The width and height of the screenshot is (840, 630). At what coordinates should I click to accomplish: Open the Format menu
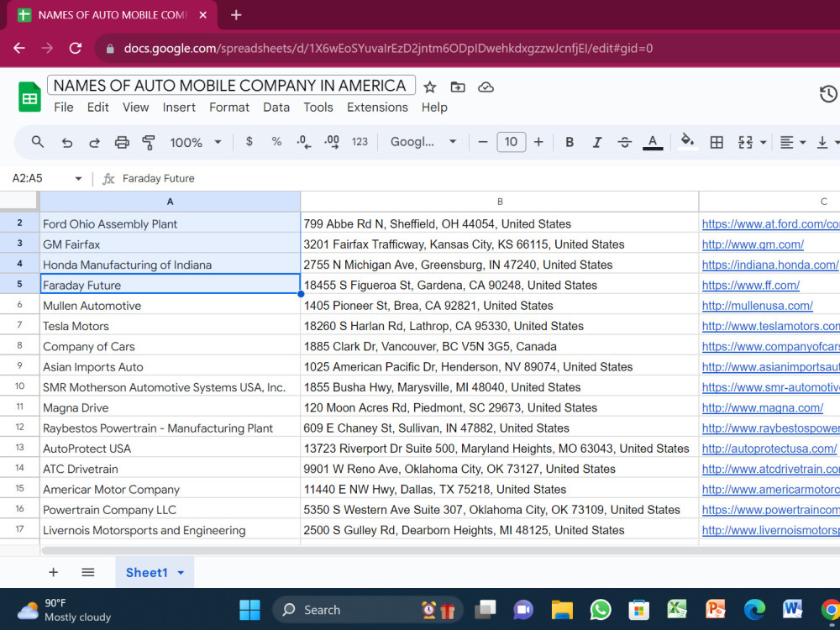(x=229, y=108)
